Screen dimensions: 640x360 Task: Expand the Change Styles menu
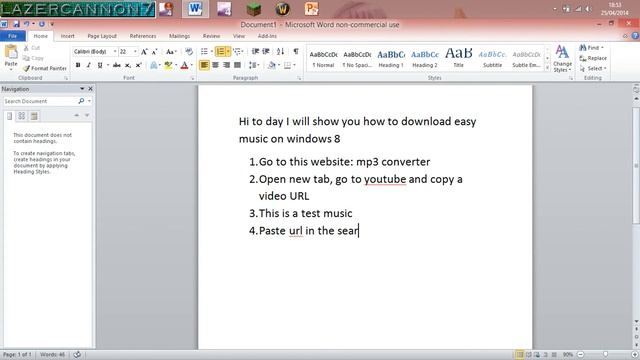point(562,58)
